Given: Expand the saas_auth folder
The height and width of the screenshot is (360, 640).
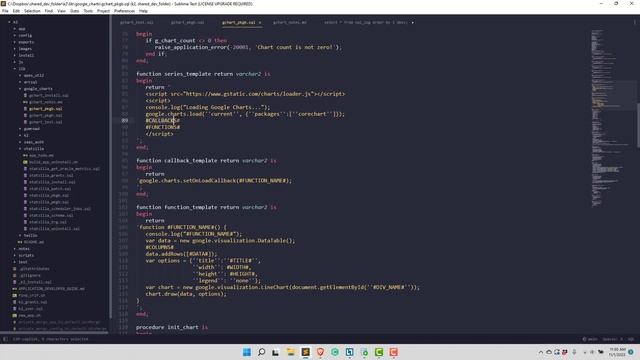Looking at the screenshot, I should pyautogui.click(x=20, y=142).
